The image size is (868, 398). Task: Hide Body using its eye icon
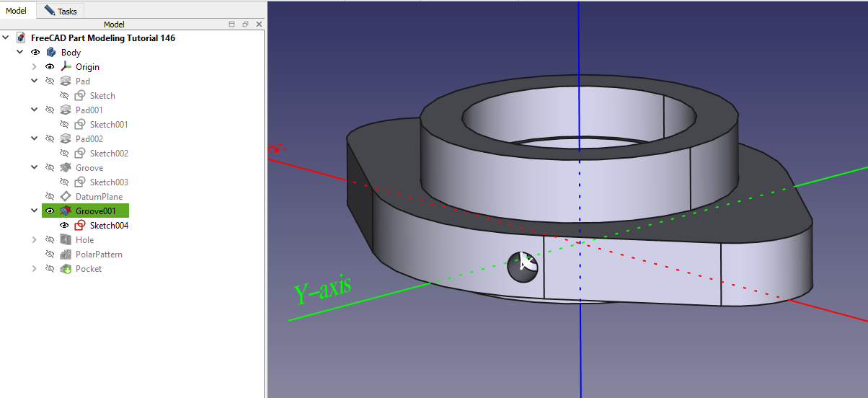pos(35,53)
